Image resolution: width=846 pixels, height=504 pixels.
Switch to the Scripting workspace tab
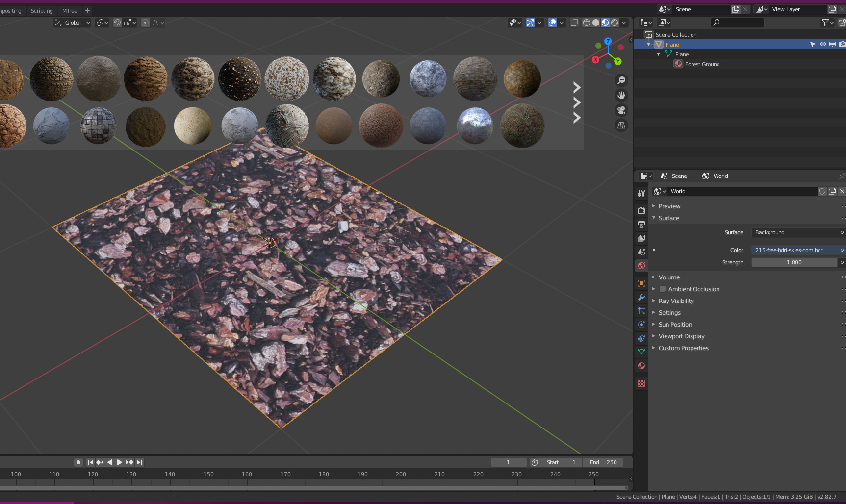(42, 11)
